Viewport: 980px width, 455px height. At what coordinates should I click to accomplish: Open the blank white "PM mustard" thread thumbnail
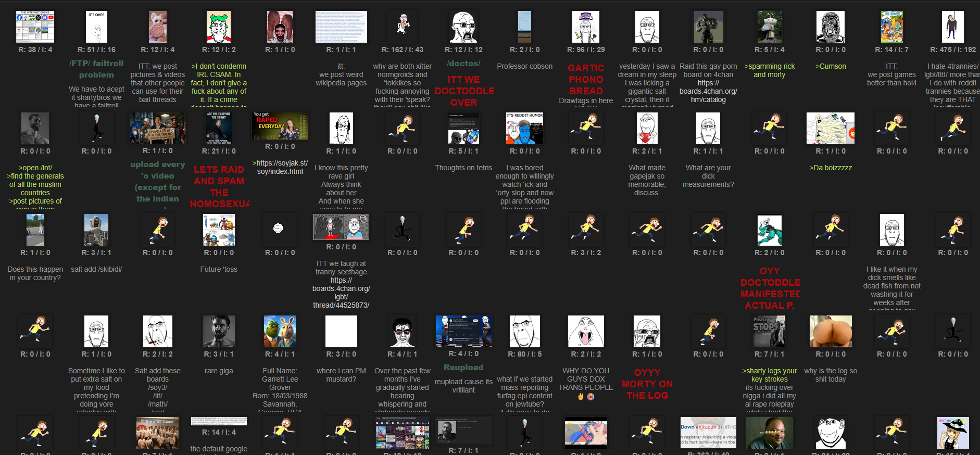coord(341,331)
